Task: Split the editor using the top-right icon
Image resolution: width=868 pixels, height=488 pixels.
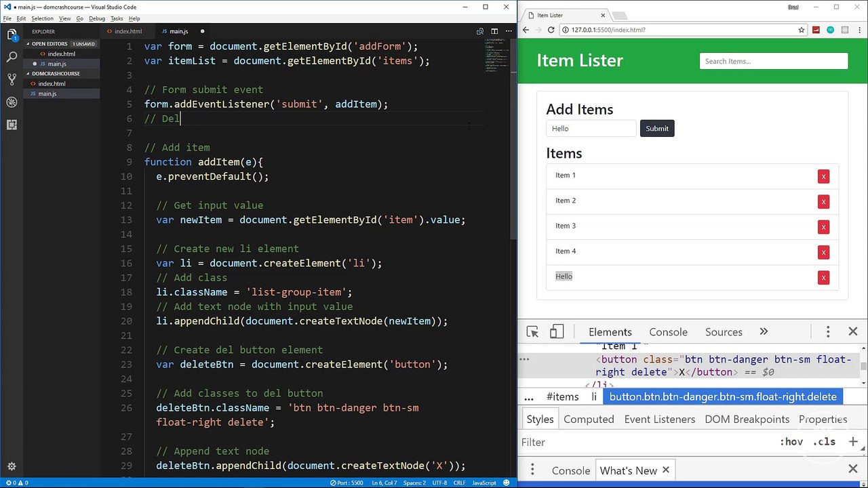Action: click(x=494, y=31)
